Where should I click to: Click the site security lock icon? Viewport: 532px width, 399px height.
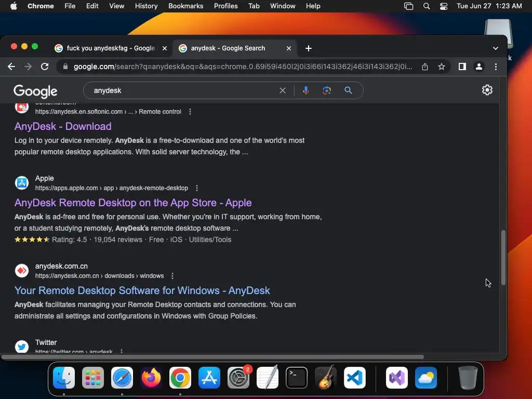[65, 66]
